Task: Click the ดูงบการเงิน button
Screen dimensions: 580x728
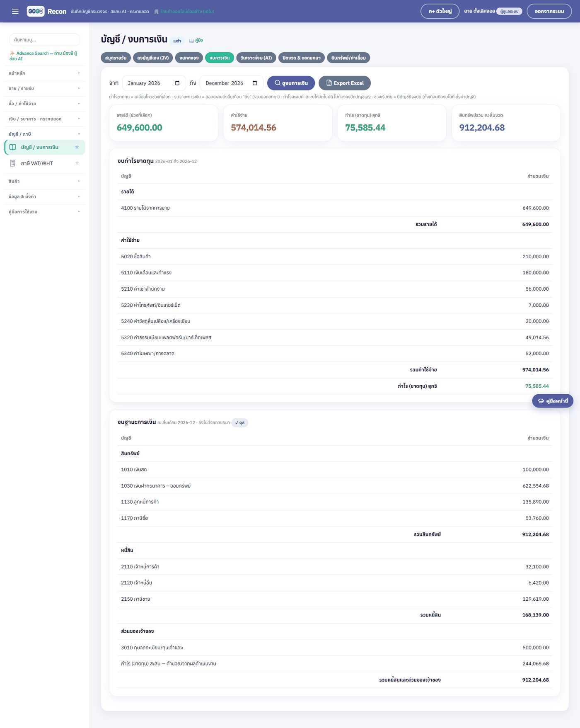Action: (x=291, y=83)
